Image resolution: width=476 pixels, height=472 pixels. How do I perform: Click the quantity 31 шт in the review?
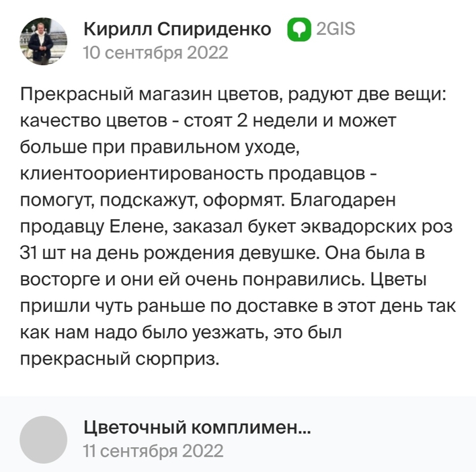click(x=42, y=253)
